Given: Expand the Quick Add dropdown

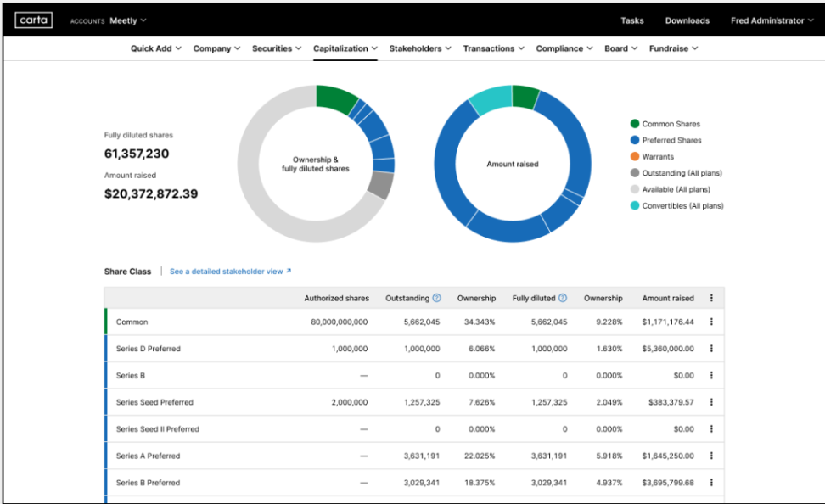Looking at the screenshot, I should pyautogui.click(x=156, y=48).
